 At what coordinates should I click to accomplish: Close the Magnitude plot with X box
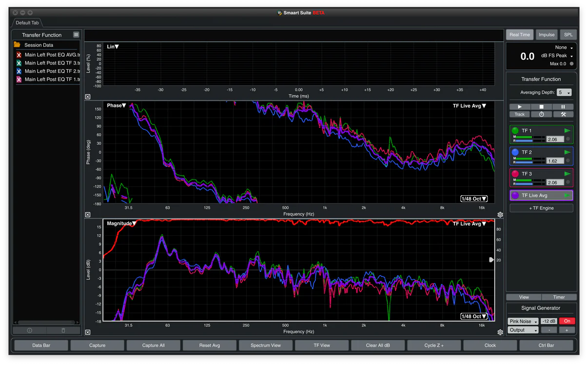pyautogui.click(x=88, y=332)
